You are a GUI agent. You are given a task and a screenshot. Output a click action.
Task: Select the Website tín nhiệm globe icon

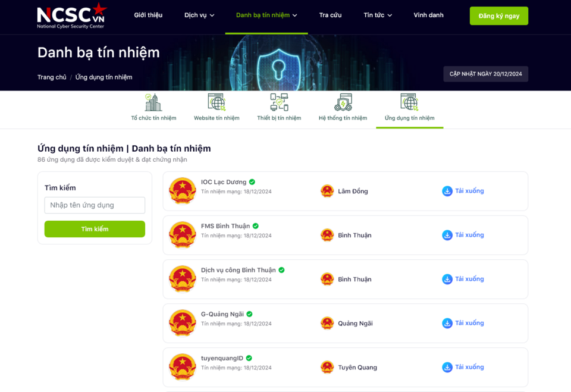pos(217,102)
